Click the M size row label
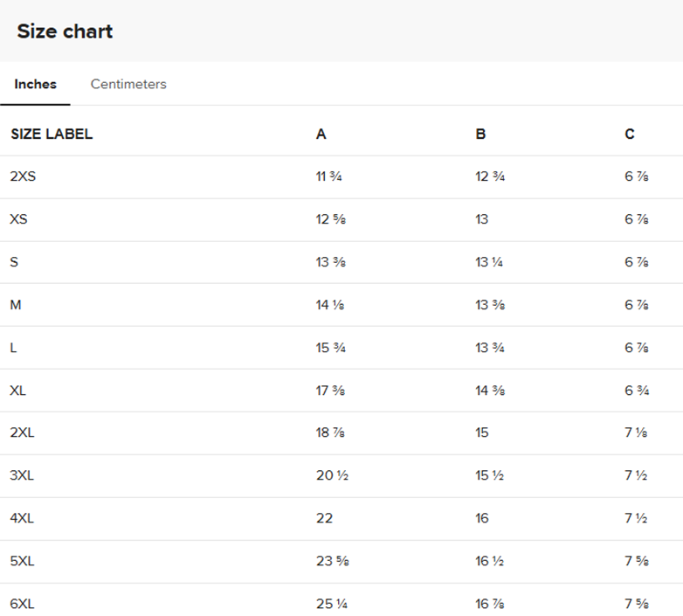 [16, 305]
